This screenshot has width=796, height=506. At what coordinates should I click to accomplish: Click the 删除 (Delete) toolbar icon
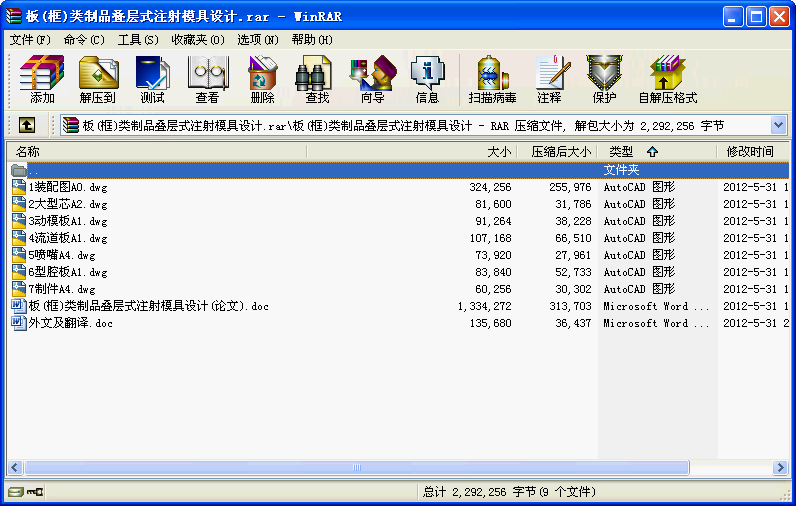click(263, 80)
